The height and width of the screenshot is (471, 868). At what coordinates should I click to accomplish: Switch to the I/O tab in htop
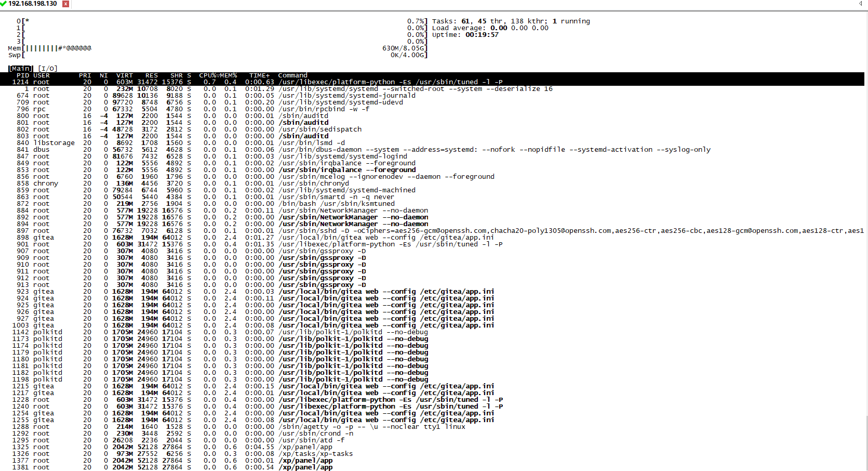point(48,69)
